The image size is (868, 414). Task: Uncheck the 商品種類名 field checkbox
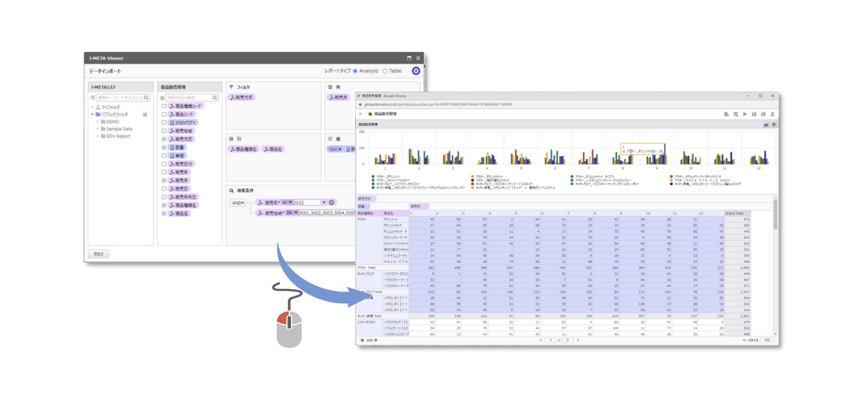164,205
